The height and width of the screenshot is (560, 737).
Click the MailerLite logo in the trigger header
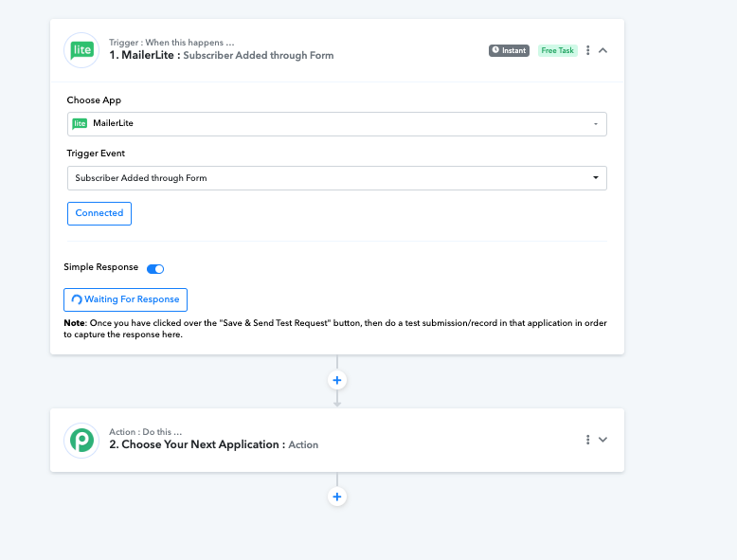tap(81, 50)
